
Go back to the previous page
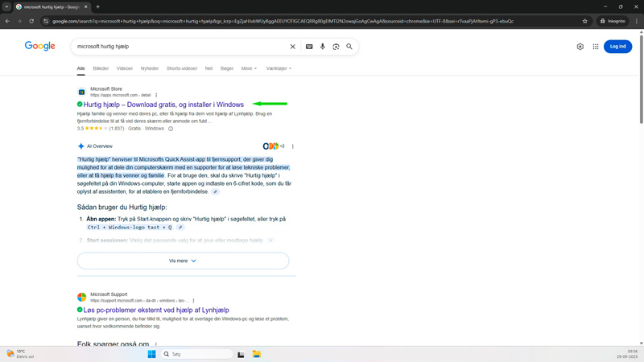click(7, 21)
